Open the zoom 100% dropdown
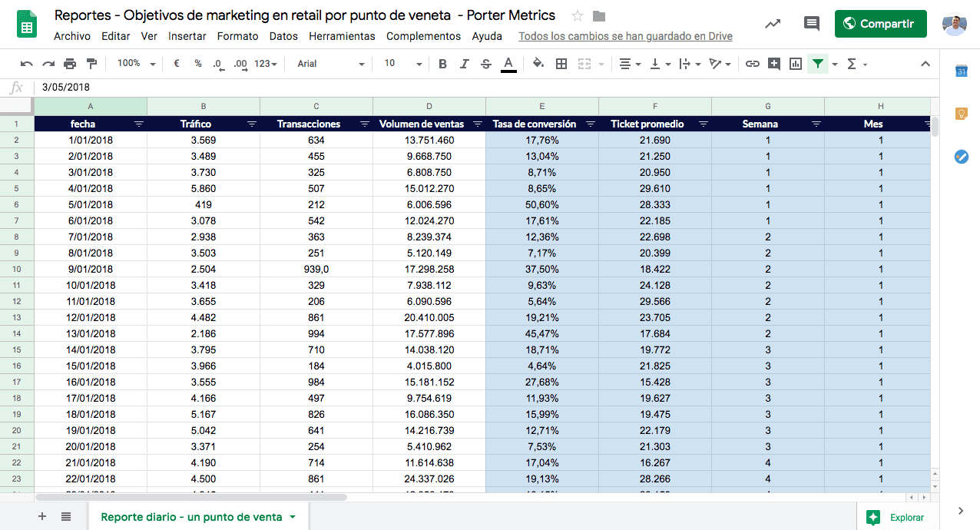Screen dimensions: 980x530 (137, 64)
